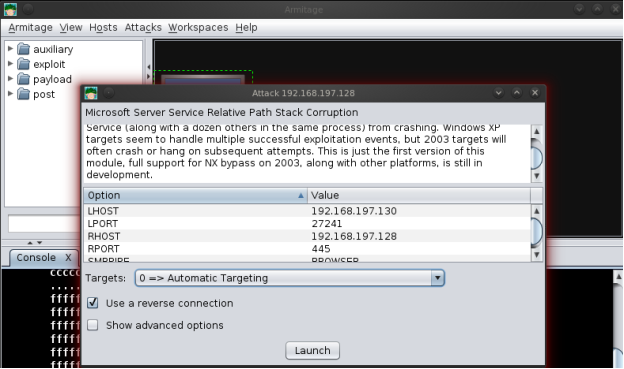Click the Armitage app icon in main title bar
This screenshot has height=369, width=624.
pos(10,9)
